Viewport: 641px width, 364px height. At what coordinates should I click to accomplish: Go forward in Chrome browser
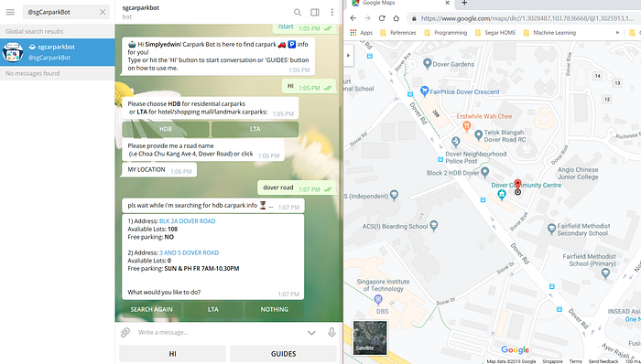click(x=367, y=18)
